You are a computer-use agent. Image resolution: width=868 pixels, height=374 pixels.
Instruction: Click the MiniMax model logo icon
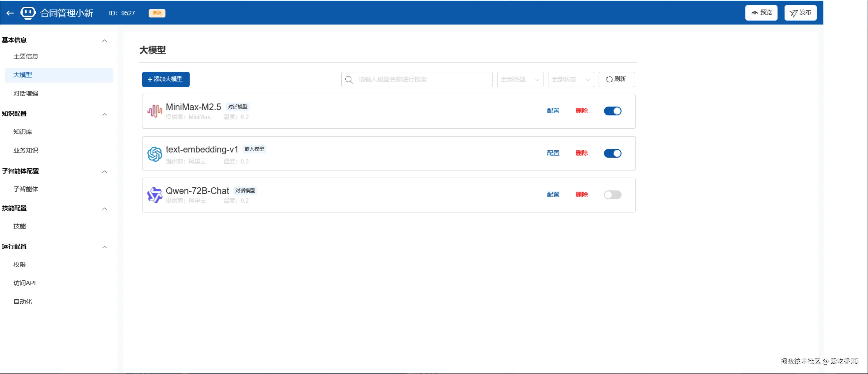tap(155, 111)
